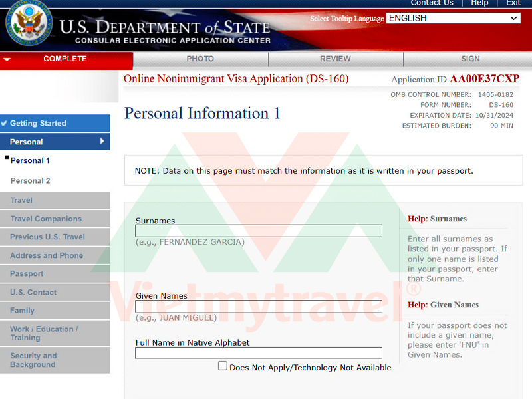Image resolution: width=532 pixels, height=399 pixels.
Task: Click the Surnames input field
Action: click(259, 231)
